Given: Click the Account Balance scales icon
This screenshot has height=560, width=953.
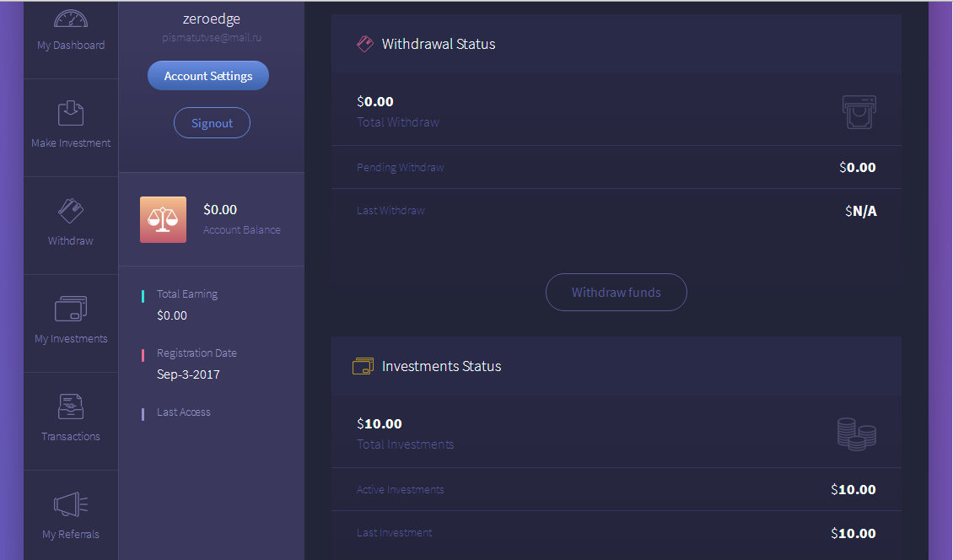Looking at the screenshot, I should click(163, 219).
